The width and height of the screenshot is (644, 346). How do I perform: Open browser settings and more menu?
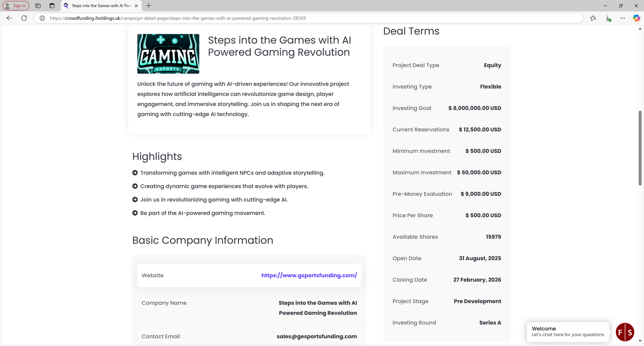coord(622,18)
